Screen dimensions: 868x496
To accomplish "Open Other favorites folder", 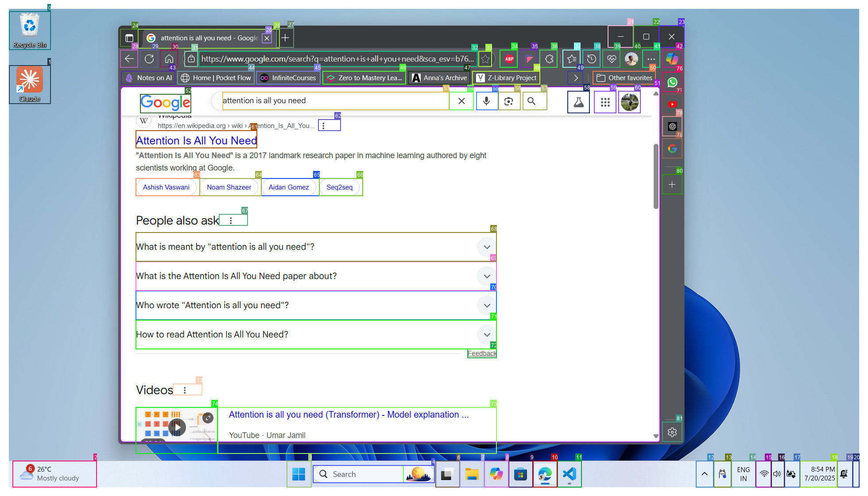I will tap(624, 78).
